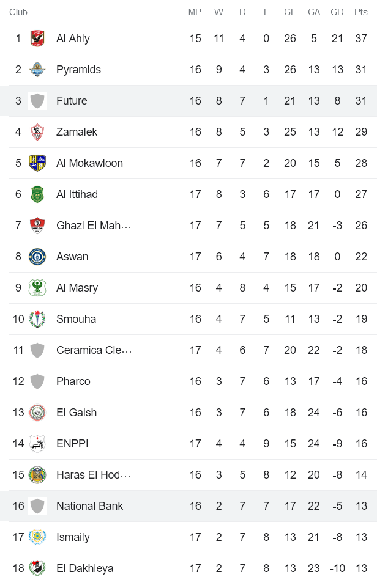Click the Al Mokawloon club badge
This screenshot has width=377, height=588.
(x=37, y=163)
